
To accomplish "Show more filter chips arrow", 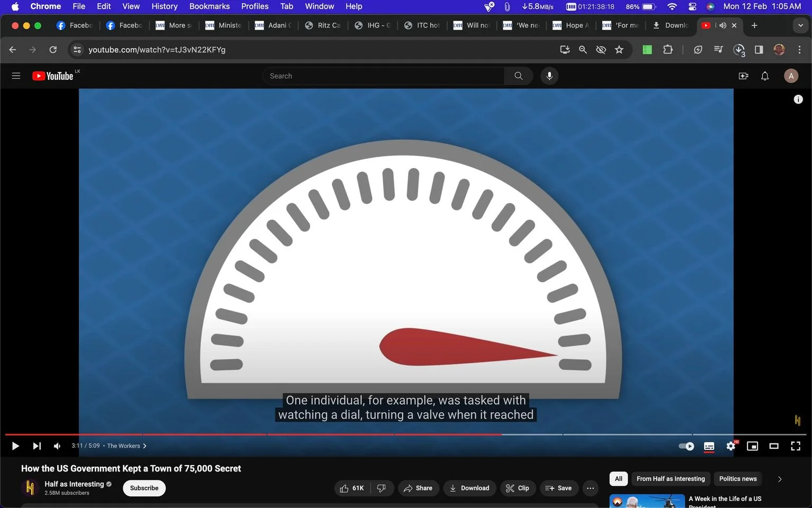I will coord(779,479).
